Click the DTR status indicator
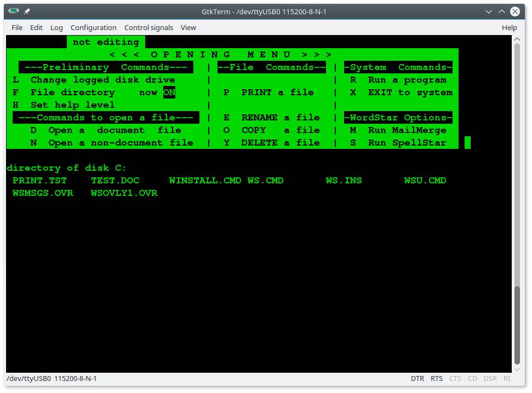 pos(417,379)
